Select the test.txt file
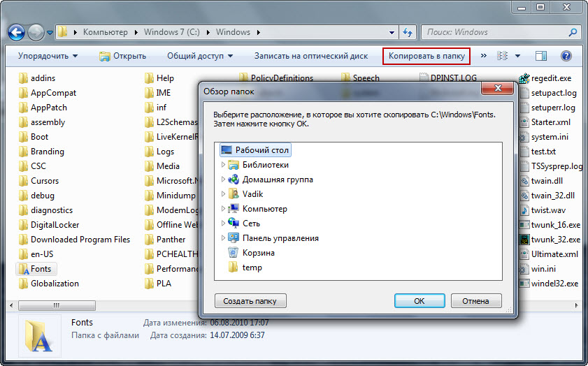Viewport: 588px width, 366px height. [x=538, y=152]
